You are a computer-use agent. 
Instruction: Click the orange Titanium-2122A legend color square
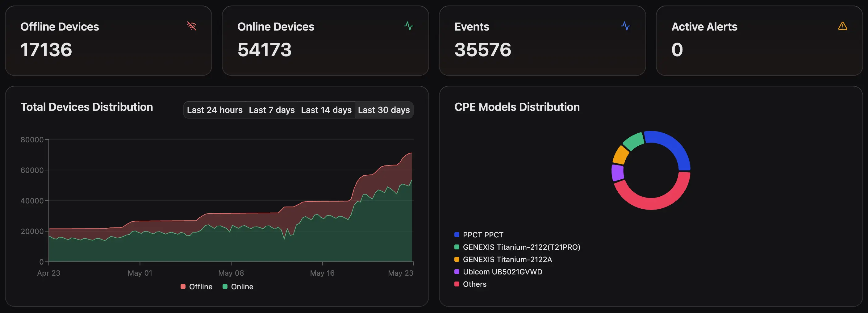[457, 259]
